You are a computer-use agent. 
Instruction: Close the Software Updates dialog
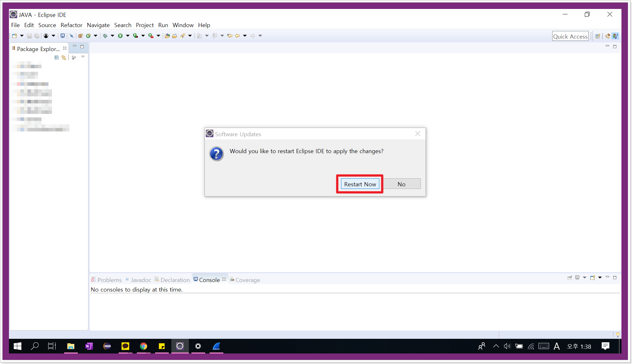[418, 134]
